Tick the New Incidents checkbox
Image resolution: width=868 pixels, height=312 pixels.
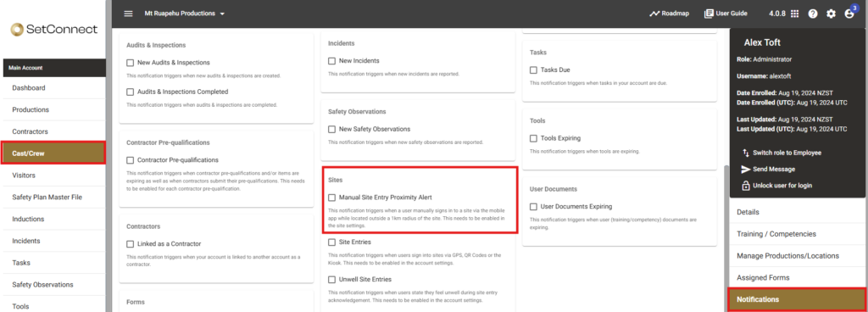(x=331, y=61)
